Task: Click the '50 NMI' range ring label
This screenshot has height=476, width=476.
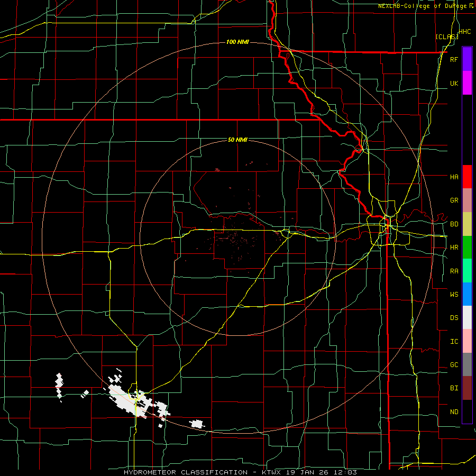Action: click(237, 140)
